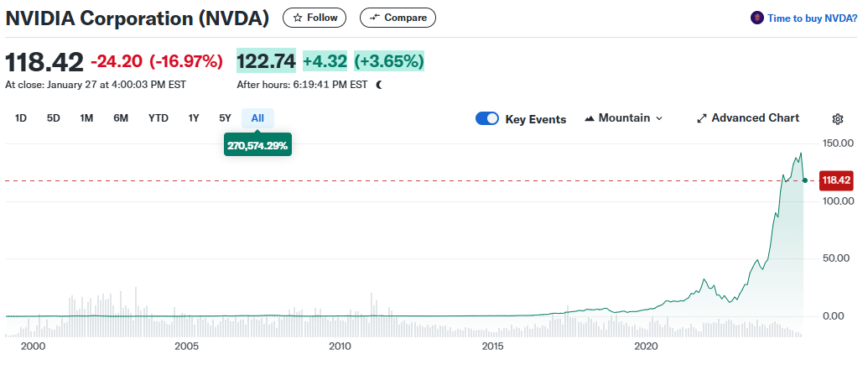This screenshot has width=868, height=365.
Task: Switch to the 1M range
Action: pyautogui.click(x=86, y=118)
